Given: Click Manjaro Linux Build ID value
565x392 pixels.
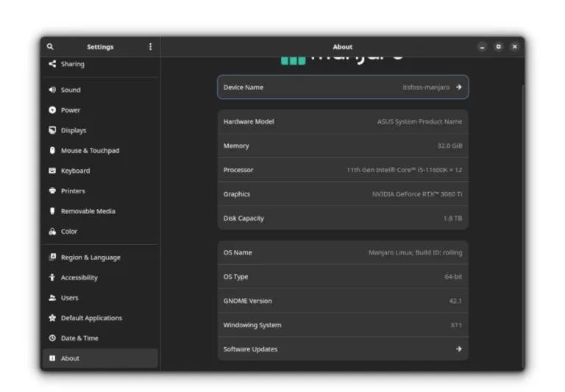Looking at the screenshot, I should [x=415, y=252].
